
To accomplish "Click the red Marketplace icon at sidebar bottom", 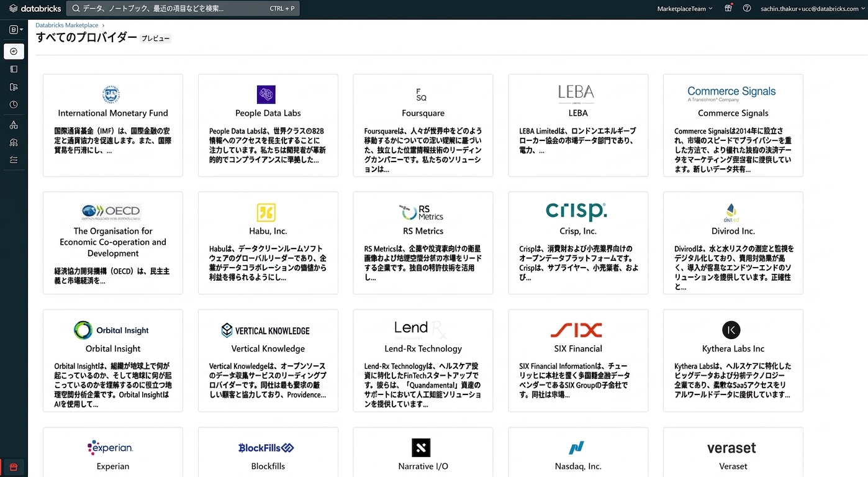I will [x=14, y=467].
